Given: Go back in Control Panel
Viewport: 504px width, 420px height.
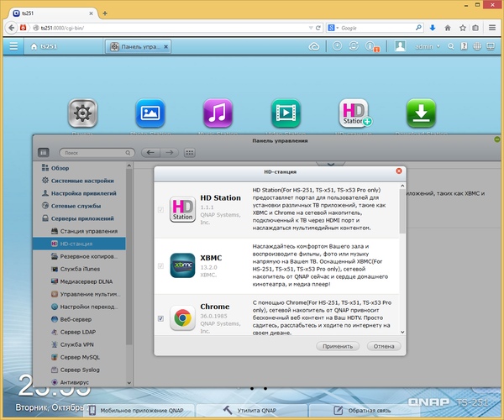Looking at the screenshot, I should point(150,153).
